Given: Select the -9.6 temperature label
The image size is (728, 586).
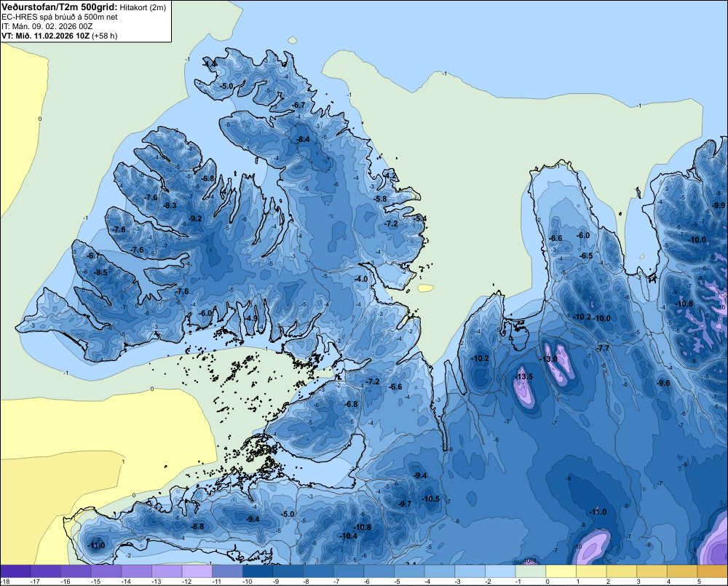Looking at the screenshot, I should [x=664, y=383].
